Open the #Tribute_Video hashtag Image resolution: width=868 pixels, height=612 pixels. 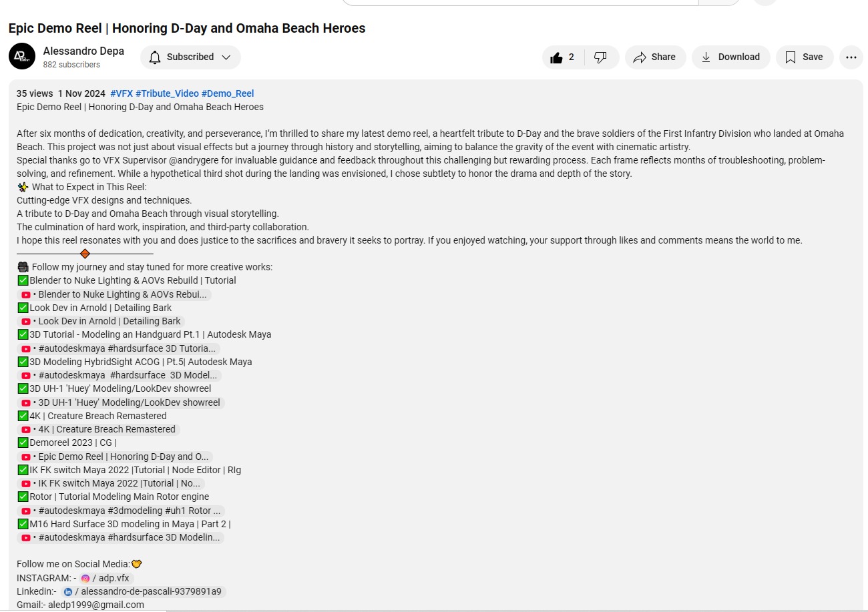click(167, 93)
